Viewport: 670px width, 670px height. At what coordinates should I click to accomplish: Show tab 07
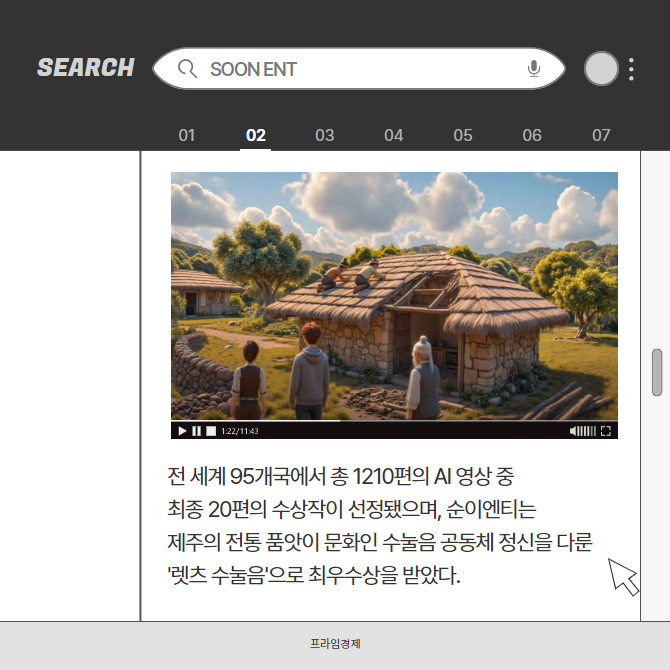tap(601, 135)
